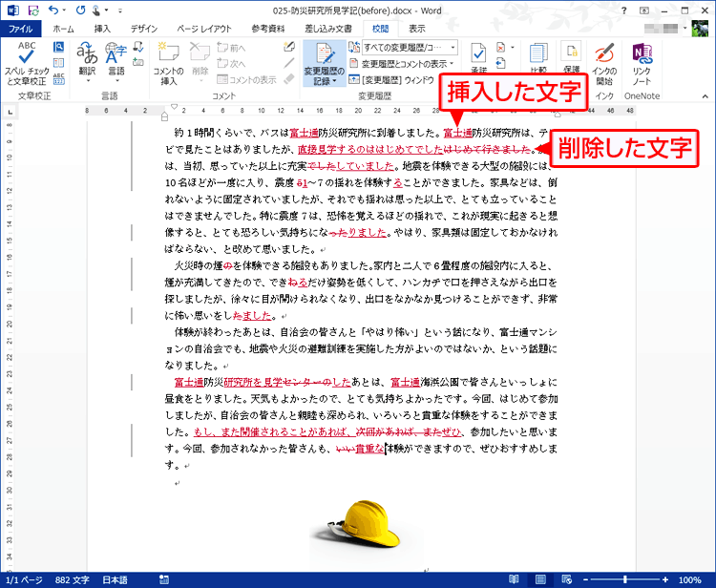Run Spelling and Grammar check (スペルチェックと文章校正)
This screenshot has height=588, width=716.
pyautogui.click(x=26, y=63)
